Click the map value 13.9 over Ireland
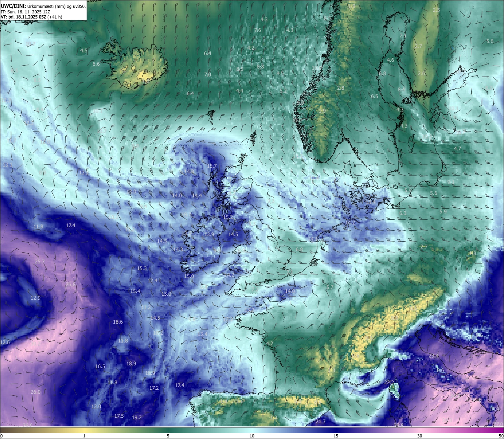504x439 pixels. tap(209, 234)
